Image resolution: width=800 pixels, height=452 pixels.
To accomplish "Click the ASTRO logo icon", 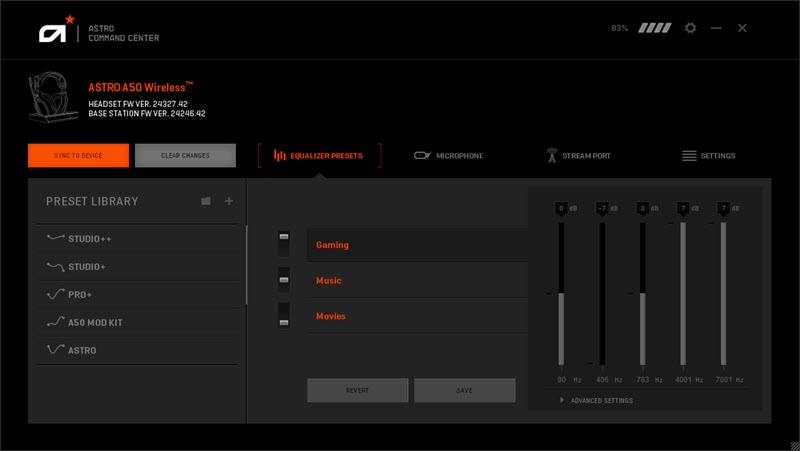I will point(52,32).
